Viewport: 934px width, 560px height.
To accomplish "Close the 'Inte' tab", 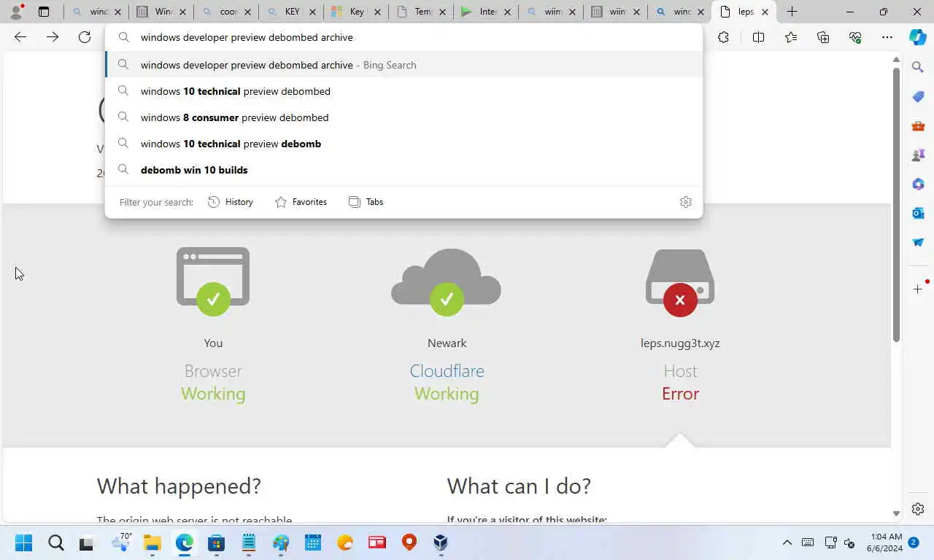I will coord(506,12).
